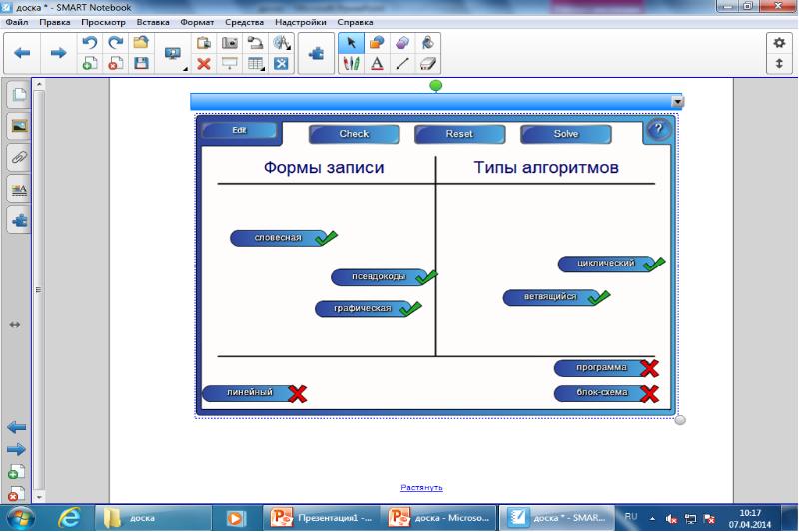Choose the Pens tool with colored markers

pos(352,63)
